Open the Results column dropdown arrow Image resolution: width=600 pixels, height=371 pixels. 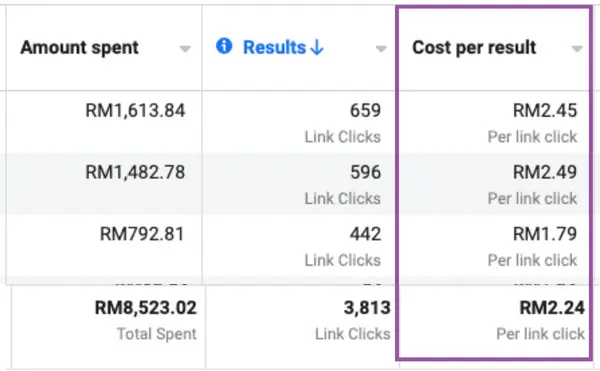click(x=381, y=49)
